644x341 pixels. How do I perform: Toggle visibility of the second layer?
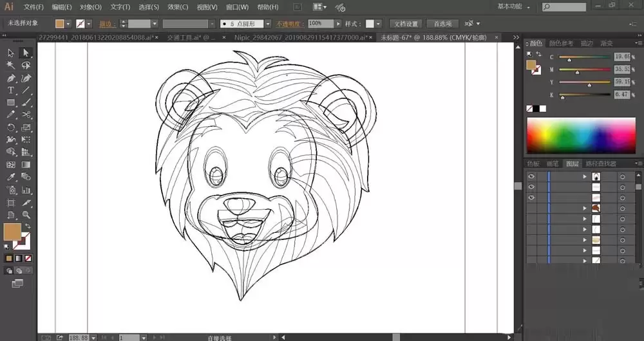click(x=531, y=187)
